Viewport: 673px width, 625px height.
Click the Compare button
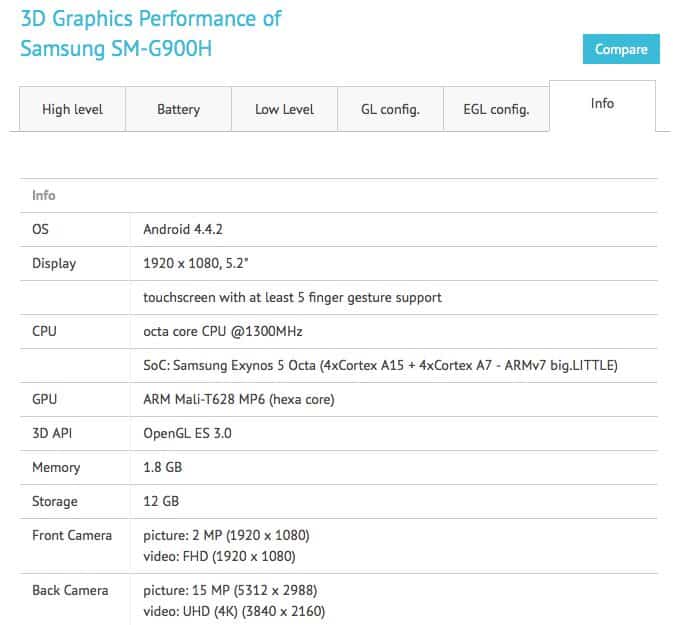tap(621, 49)
